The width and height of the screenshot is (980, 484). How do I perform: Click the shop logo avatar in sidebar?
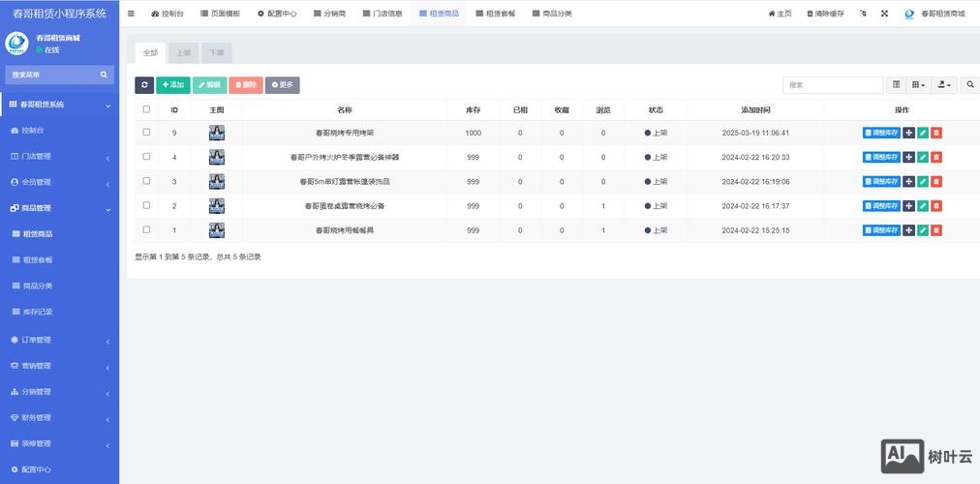pos(16,44)
